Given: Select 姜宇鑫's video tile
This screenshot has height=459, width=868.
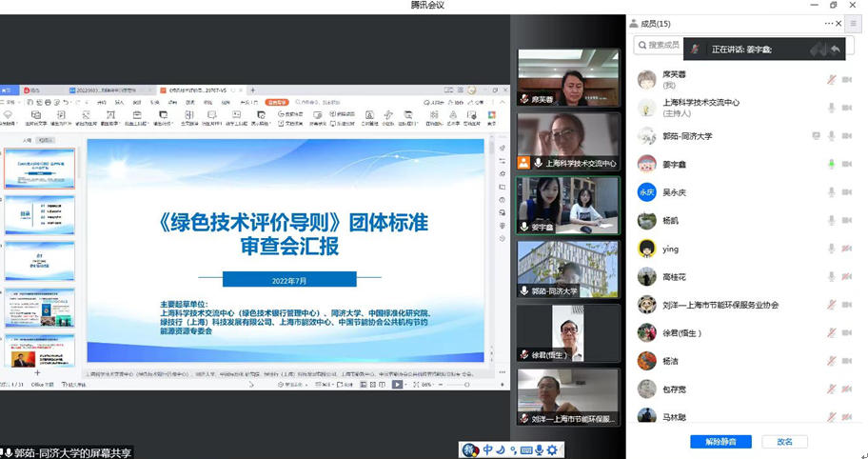Looking at the screenshot, I should [x=567, y=205].
